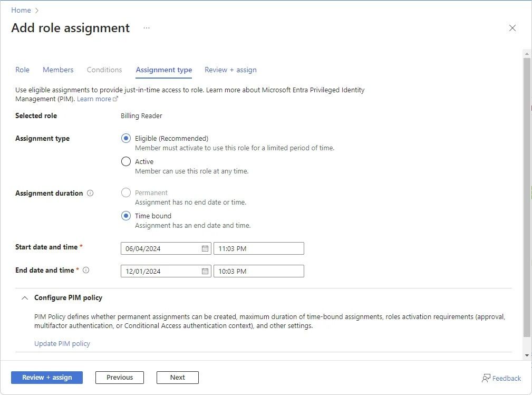Select the Active assignment type
The image size is (532, 395).
tap(125, 161)
